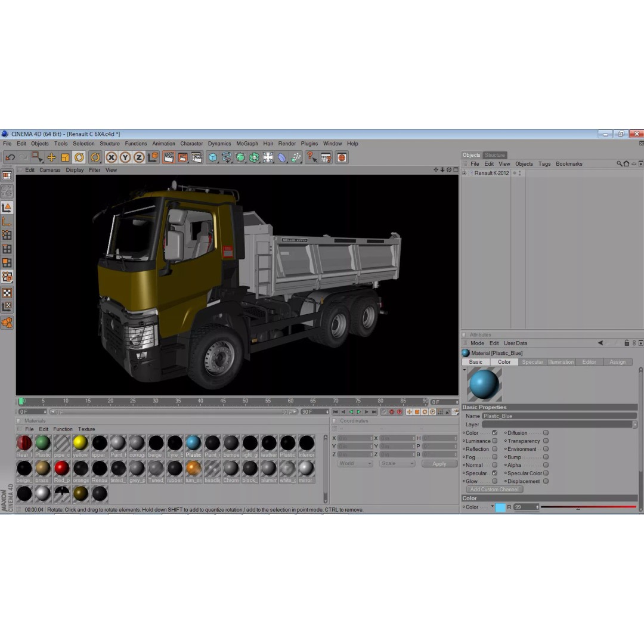This screenshot has height=644, width=644.
Task: Select the Use Model tool in sidebar
Action: coord(7,208)
